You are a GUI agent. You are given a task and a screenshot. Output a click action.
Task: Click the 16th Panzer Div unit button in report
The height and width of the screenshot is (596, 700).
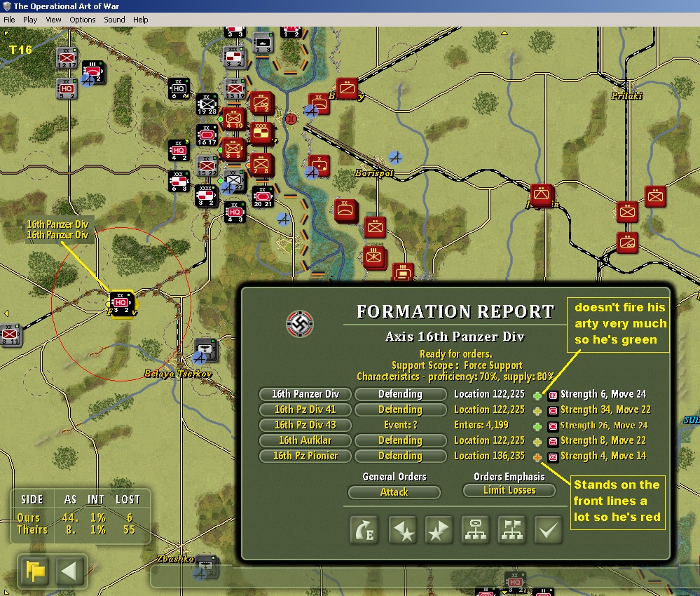[306, 394]
